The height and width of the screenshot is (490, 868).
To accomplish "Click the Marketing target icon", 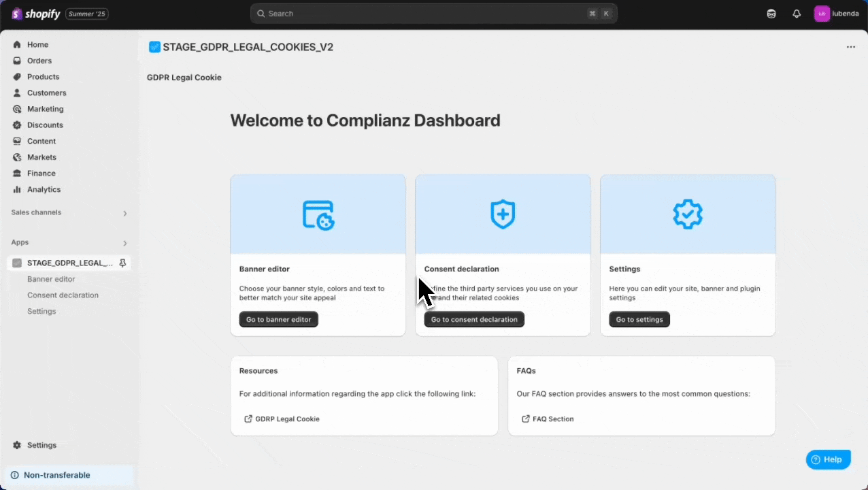I will click(17, 109).
